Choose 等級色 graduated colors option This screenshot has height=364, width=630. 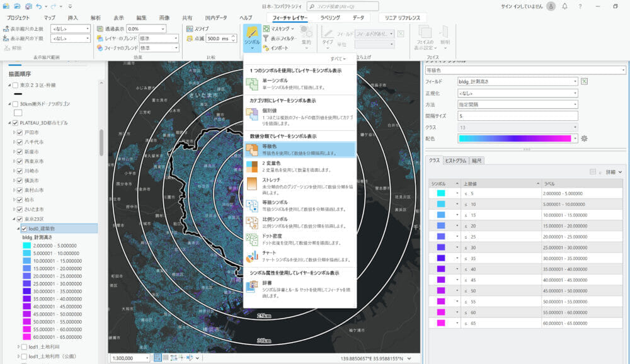(300, 150)
